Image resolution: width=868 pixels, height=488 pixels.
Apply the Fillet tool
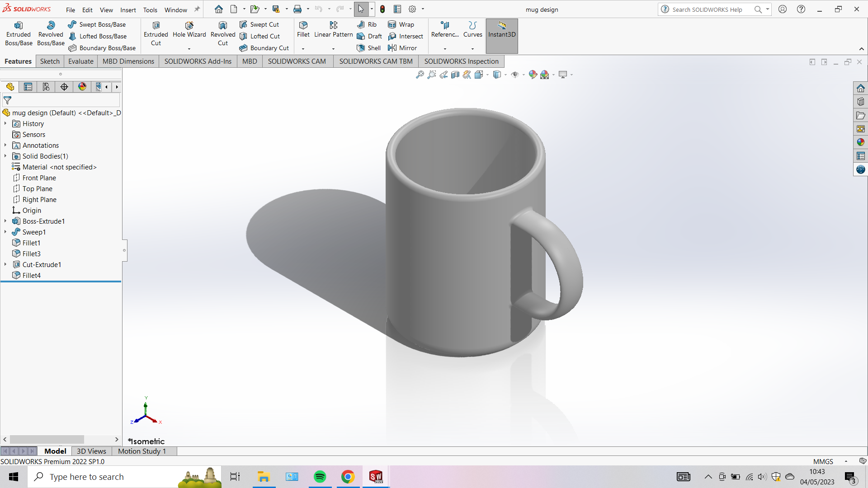point(303,30)
